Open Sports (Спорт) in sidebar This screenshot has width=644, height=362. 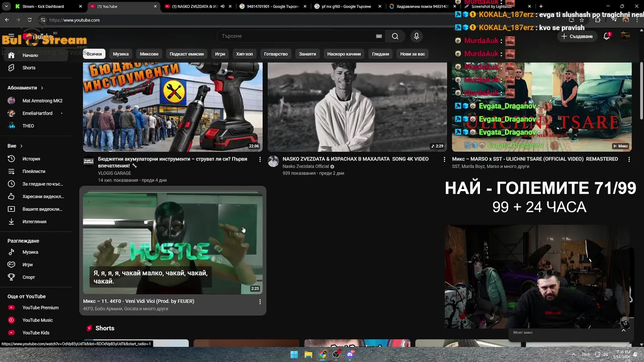pyautogui.click(x=36, y=278)
